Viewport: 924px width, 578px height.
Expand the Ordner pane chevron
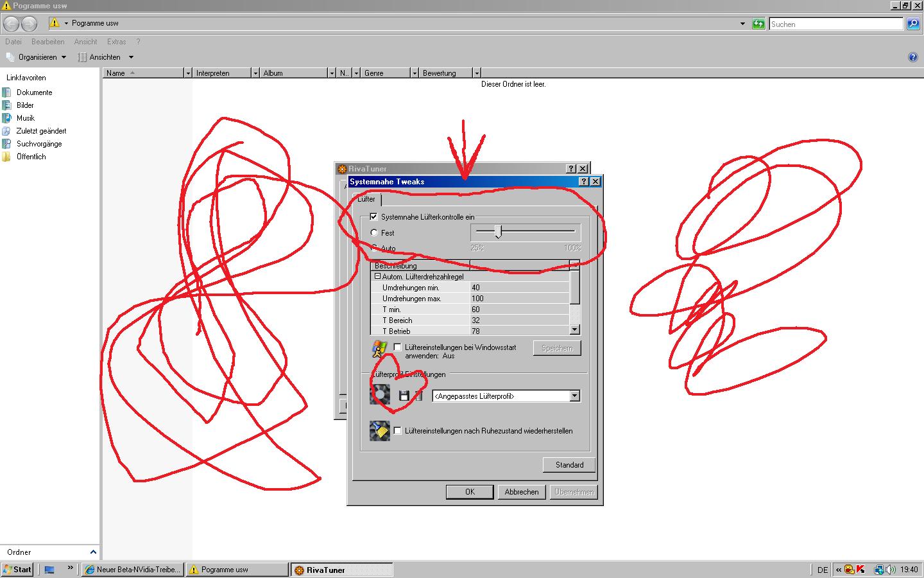(x=93, y=552)
